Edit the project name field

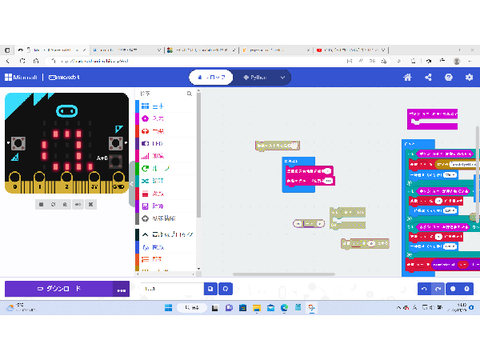[x=172, y=289]
